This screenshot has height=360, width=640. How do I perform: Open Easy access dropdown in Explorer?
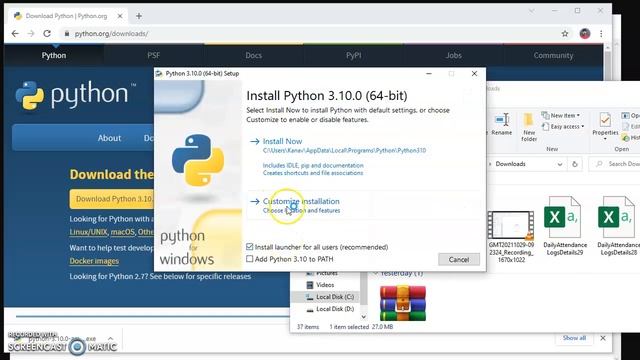[563, 127]
